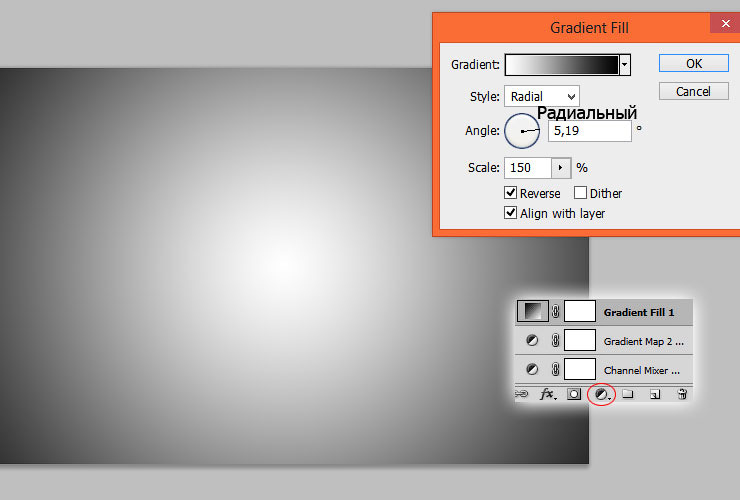Click OK in Gradient Fill dialog
Image resolution: width=740 pixels, height=500 pixels.
pyautogui.click(x=694, y=63)
